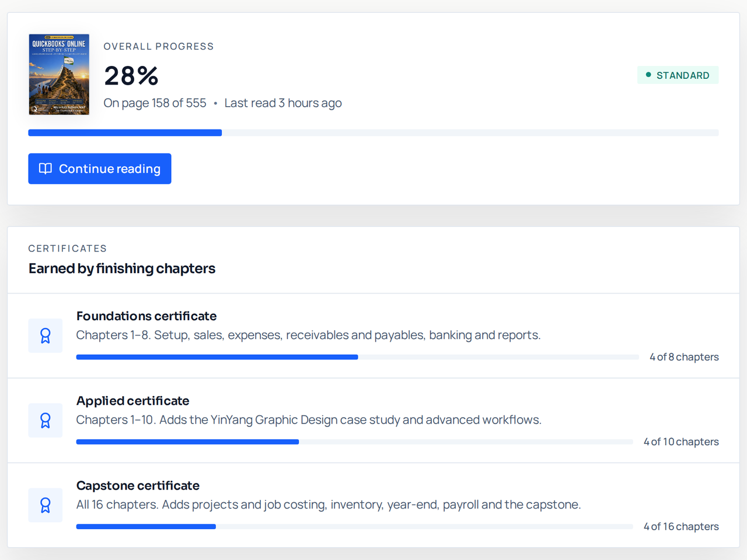Select the Foundations certificate title

coord(146,316)
